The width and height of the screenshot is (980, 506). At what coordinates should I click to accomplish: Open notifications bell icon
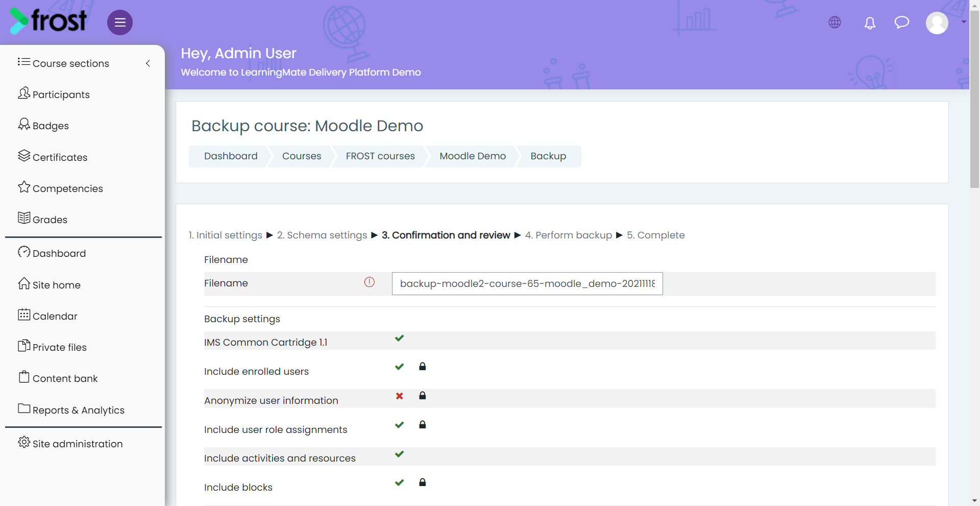pyautogui.click(x=870, y=23)
